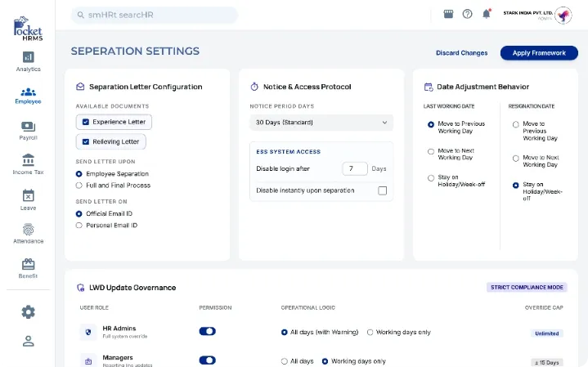Select Personal Email ID radio option
The width and height of the screenshot is (588, 367).
[x=79, y=225]
